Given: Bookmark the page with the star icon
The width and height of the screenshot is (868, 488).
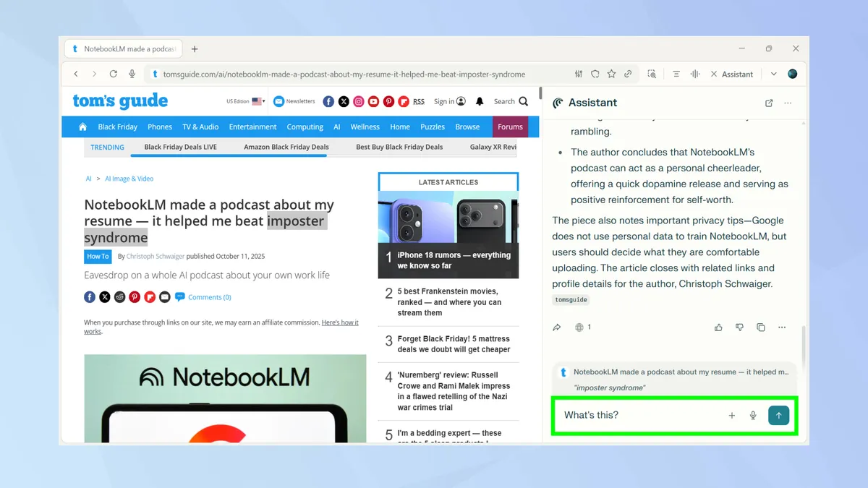Looking at the screenshot, I should click(x=612, y=74).
